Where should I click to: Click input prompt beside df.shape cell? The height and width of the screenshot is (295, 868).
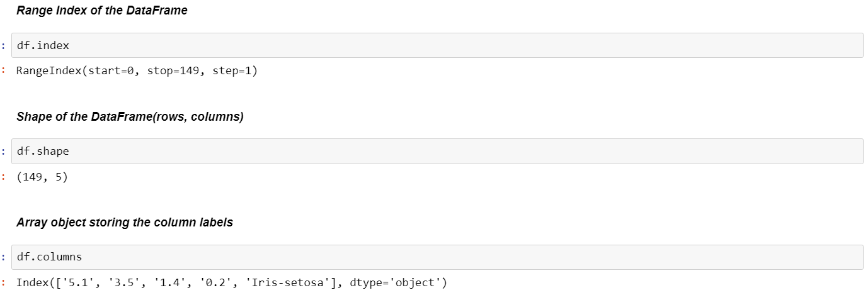point(4,152)
